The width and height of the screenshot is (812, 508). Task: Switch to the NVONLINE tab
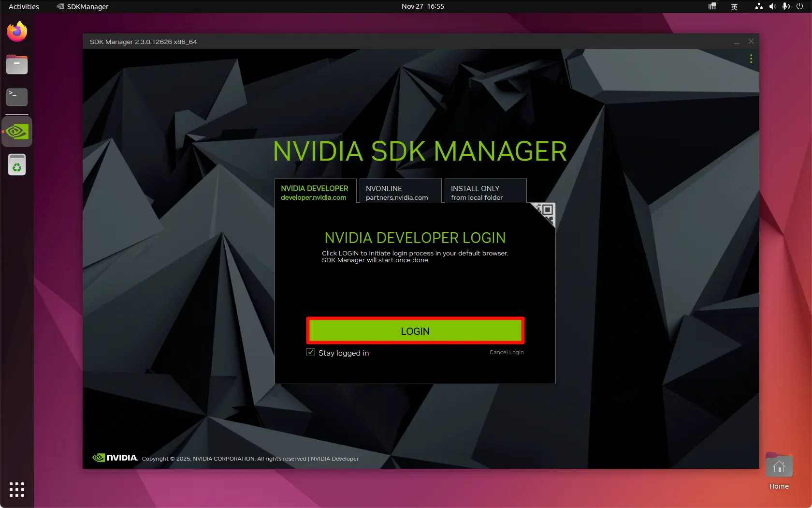400,192
